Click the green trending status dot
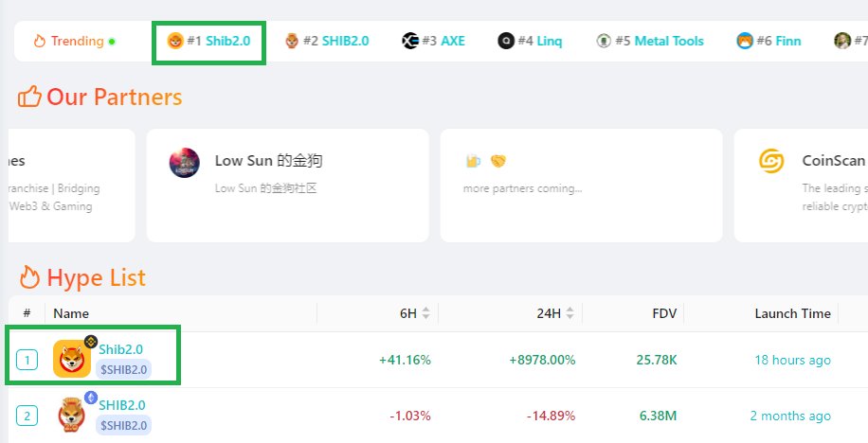868x443 pixels. (x=112, y=42)
